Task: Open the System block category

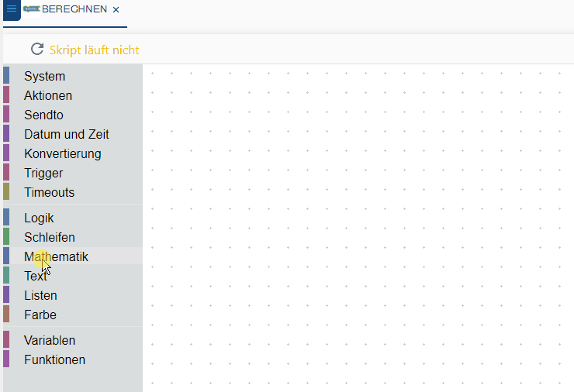Action: 73,76
